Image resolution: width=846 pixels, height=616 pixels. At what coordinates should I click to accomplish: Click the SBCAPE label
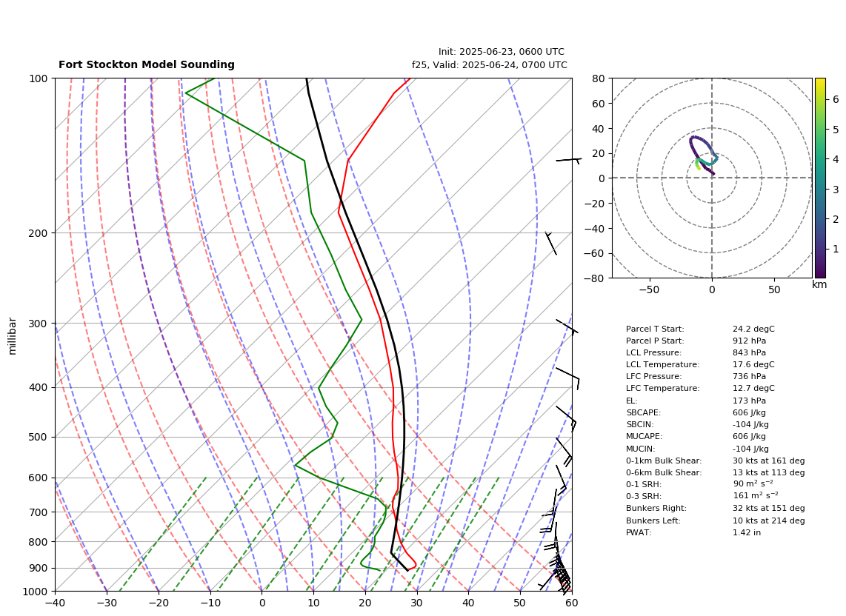pyautogui.click(x=643, y=412)
